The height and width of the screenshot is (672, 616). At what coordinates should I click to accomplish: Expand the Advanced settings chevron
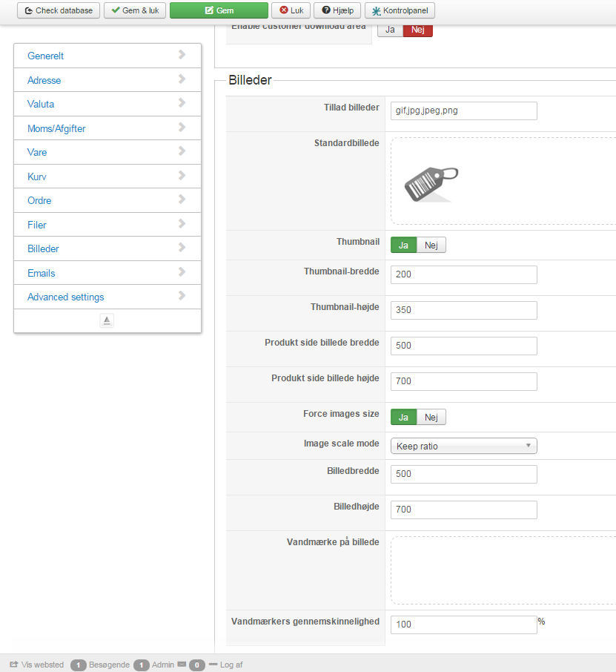(182, 296)
